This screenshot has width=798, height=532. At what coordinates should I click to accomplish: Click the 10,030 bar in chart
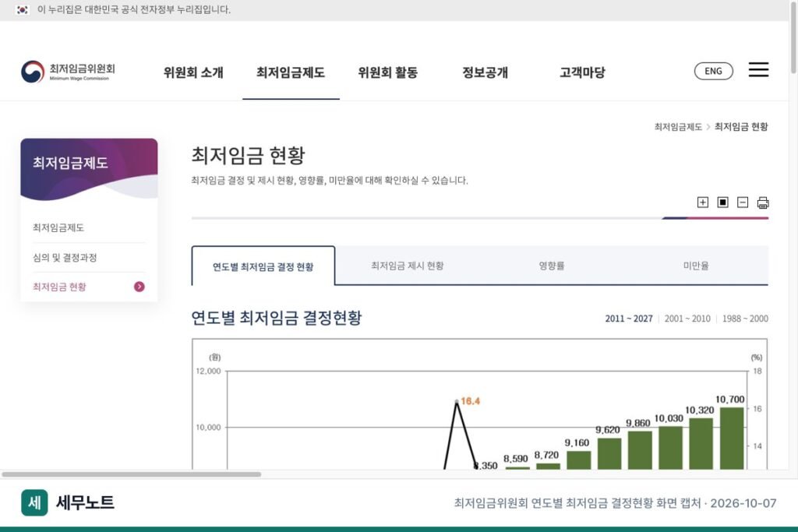(x=671, y=448)
